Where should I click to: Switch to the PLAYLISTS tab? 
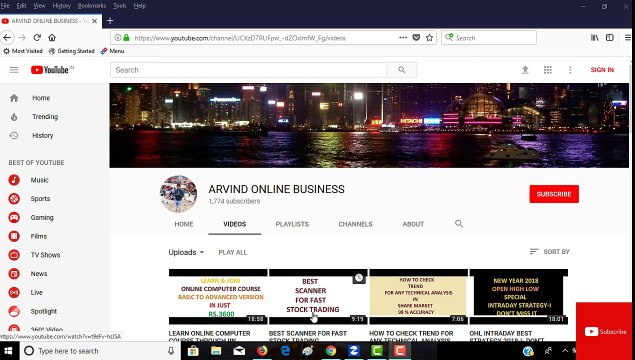coord(292,224)
